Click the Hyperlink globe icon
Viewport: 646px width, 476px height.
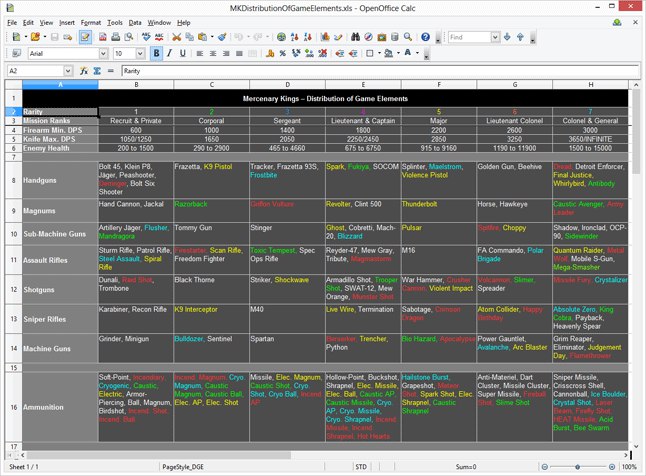pos(281,37)
